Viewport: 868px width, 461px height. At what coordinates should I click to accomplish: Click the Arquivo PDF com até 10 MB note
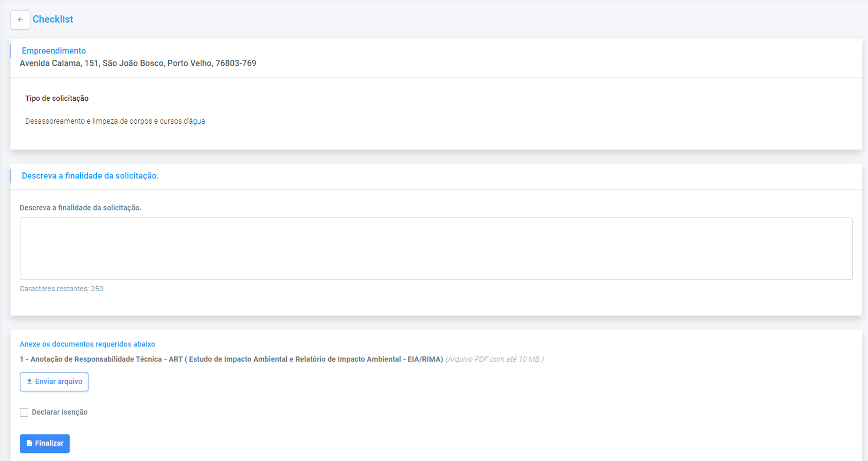pyautogui.click(x=495, y=359)
